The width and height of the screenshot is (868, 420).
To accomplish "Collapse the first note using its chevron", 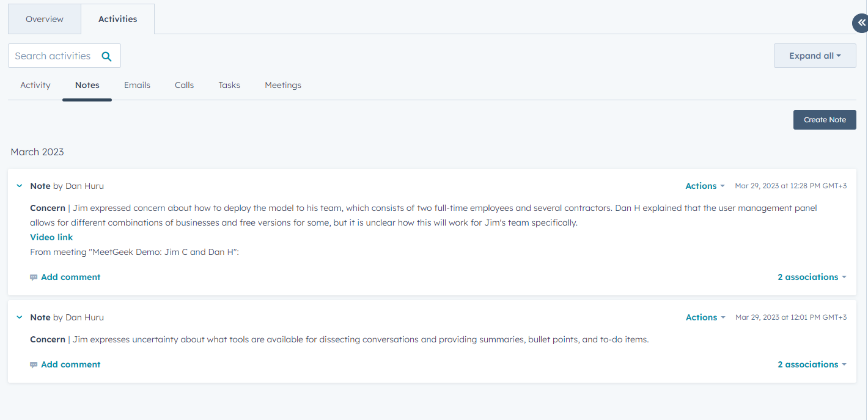I will (x=19, y=185).
